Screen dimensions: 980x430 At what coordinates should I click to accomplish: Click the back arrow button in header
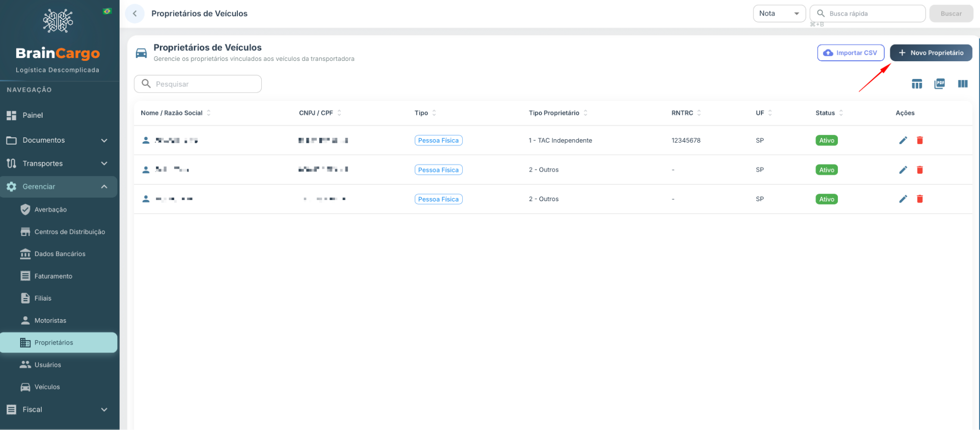135,14
